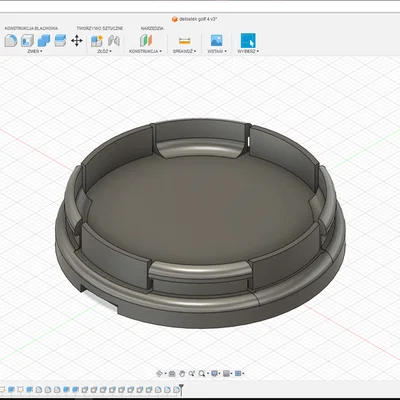Choose the Zoom tool beside Pan
This screenshot has height=400, width=400.
(x=192, y=373)
